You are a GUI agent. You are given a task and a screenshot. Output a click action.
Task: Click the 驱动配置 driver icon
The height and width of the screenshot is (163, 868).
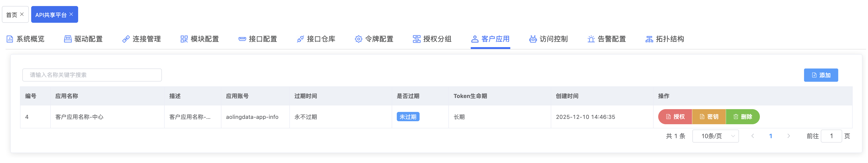click(x=68, y=39)
